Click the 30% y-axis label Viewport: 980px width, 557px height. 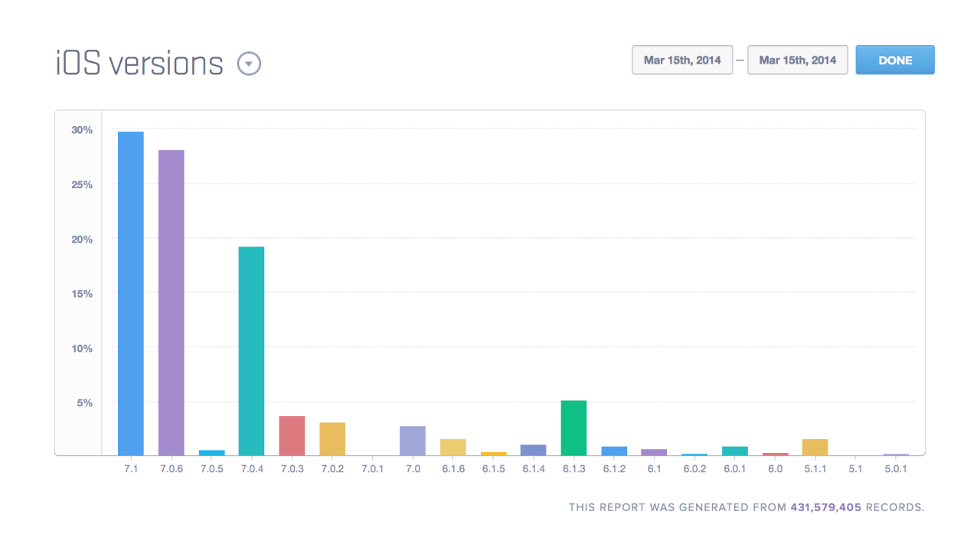(82, 130)
